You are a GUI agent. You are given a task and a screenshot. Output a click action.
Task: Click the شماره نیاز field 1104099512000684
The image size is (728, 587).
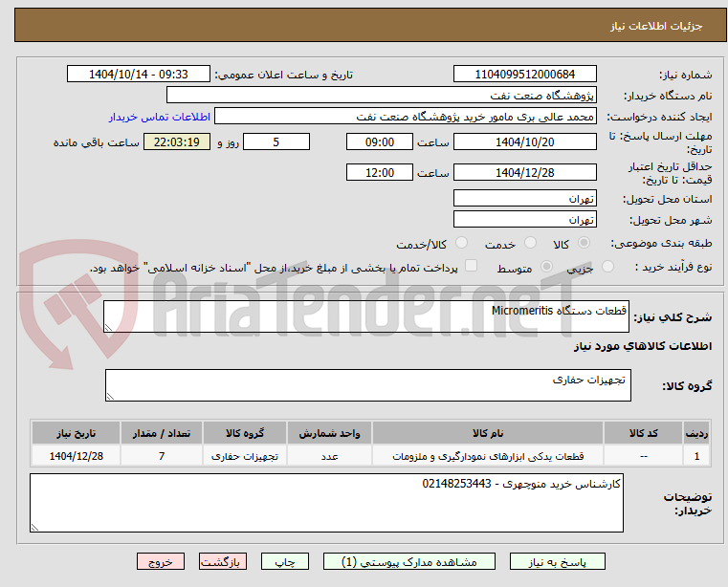tap(524, 75)
